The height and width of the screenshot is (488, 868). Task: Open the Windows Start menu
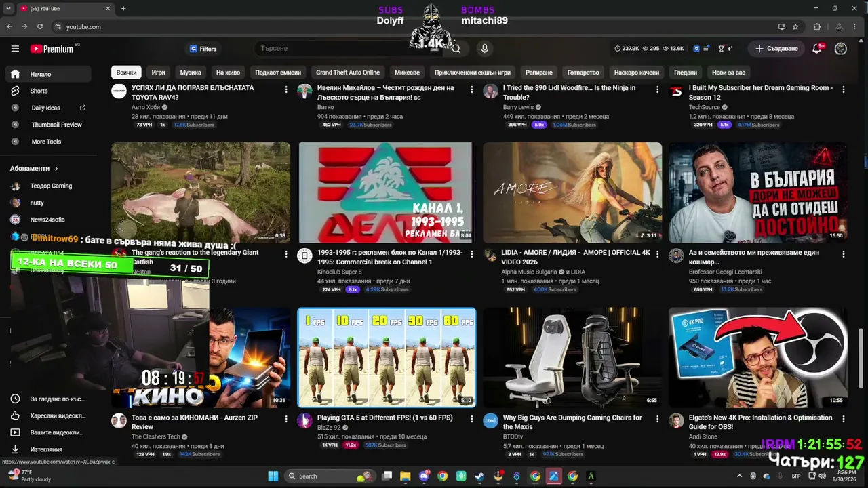tap(273, 476)
